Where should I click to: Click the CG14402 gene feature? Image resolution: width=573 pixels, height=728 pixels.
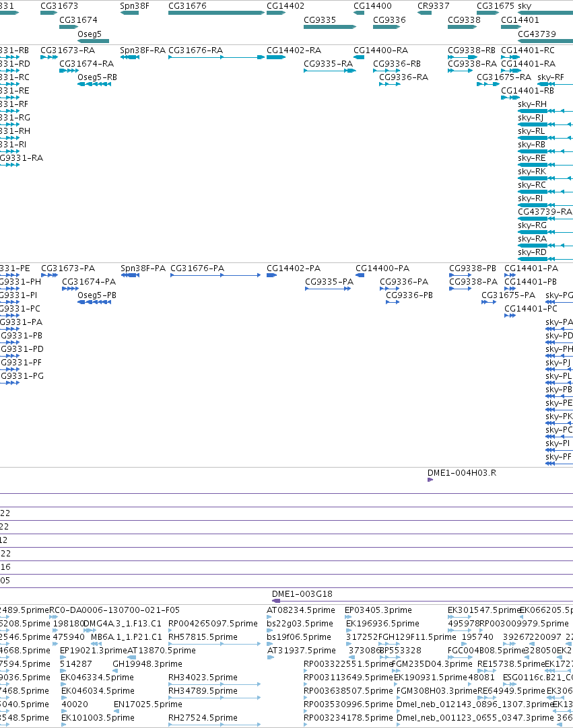275,13
